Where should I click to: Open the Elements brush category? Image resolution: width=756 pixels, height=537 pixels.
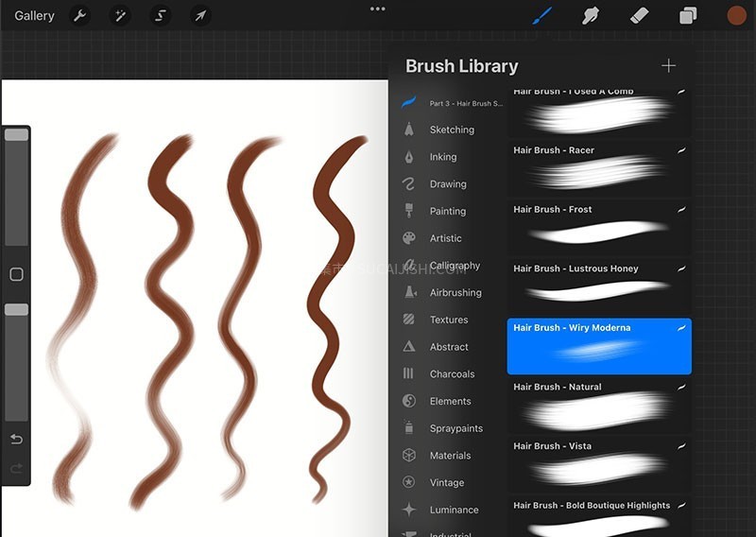[x=452, y=401]
